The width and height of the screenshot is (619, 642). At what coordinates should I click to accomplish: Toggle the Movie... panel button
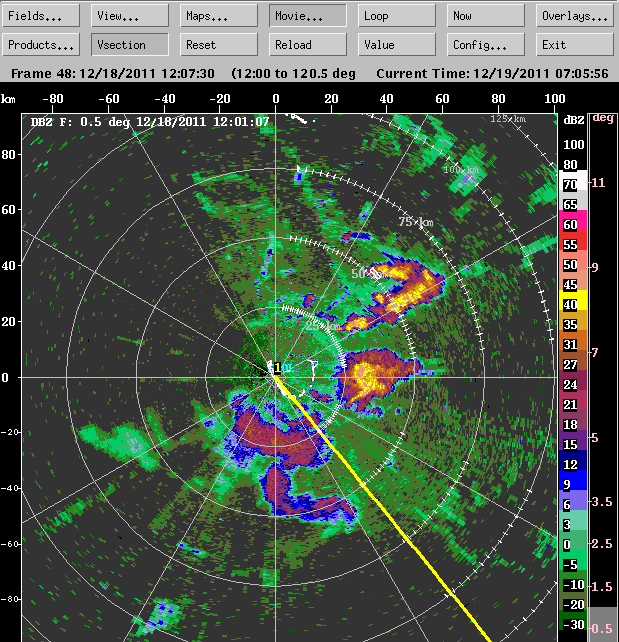coord(307,16)
